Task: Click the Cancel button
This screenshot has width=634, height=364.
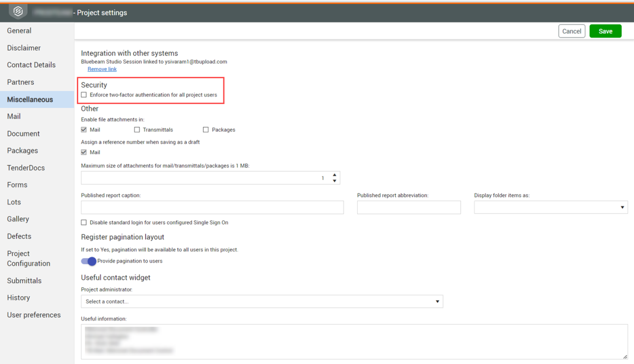Action: click(x=572, y=31)
